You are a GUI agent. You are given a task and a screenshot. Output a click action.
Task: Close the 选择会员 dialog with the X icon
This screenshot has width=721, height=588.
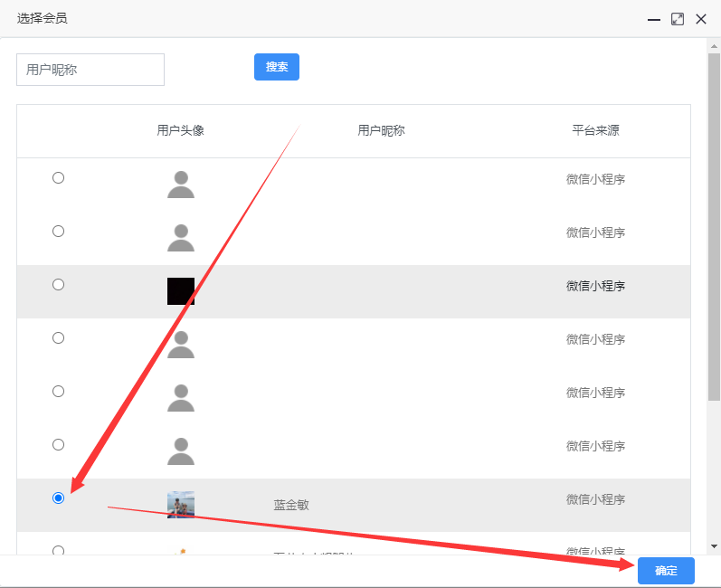(700, 19)
